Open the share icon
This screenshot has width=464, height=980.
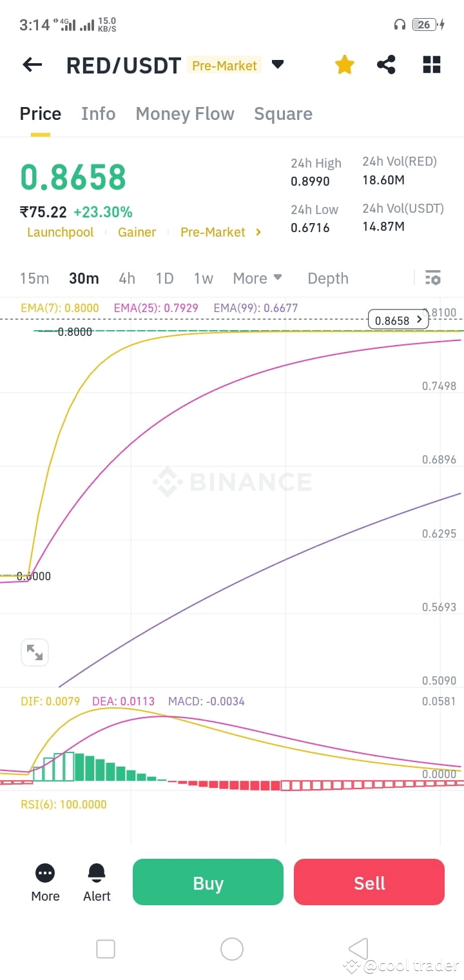(x=386, y=64)
